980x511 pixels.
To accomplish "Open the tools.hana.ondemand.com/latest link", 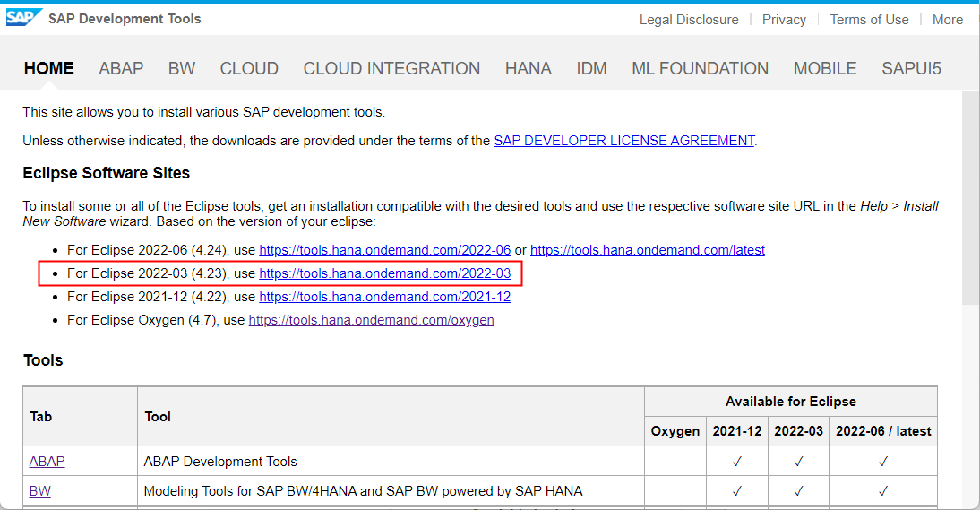I will point(648,250).
